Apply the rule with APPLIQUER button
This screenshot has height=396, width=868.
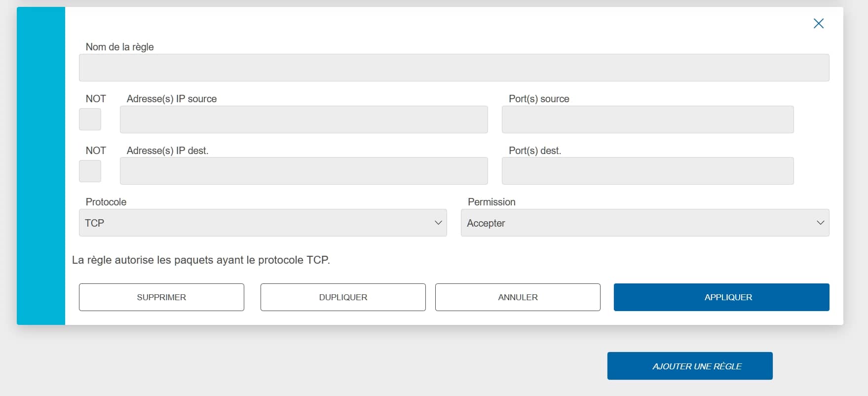click(x=721, y=297)
